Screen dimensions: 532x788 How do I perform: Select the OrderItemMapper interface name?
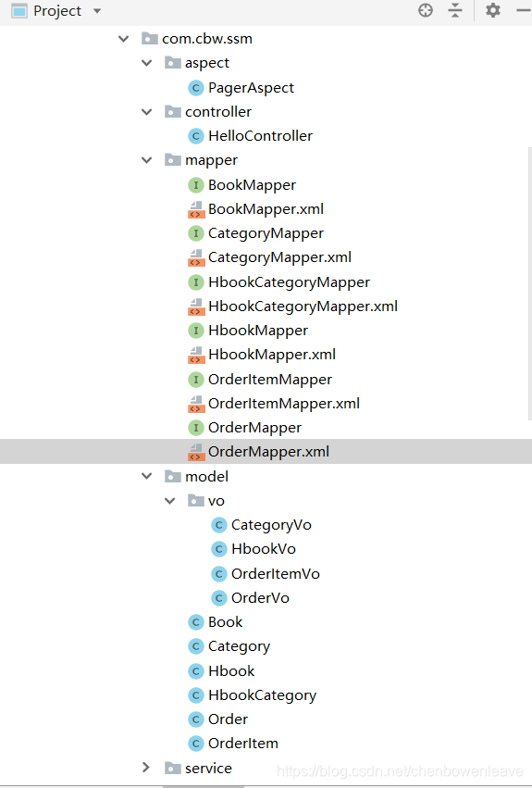(270, 380)
